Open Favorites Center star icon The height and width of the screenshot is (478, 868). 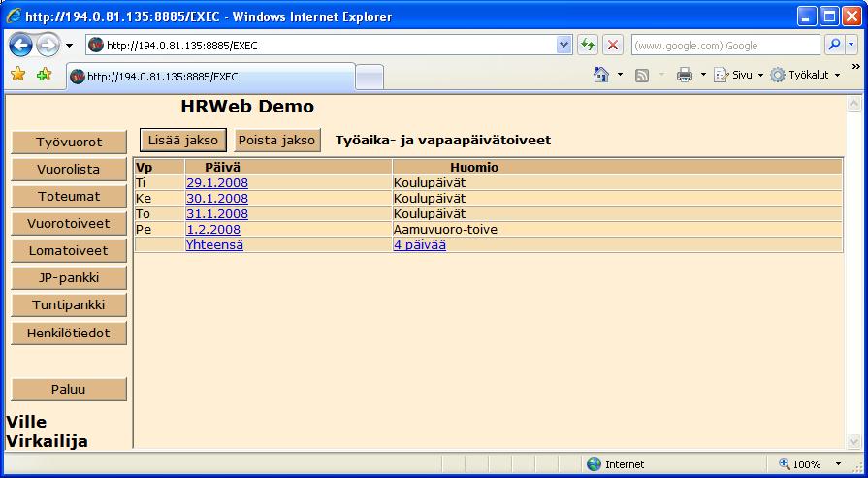(18, 74)
